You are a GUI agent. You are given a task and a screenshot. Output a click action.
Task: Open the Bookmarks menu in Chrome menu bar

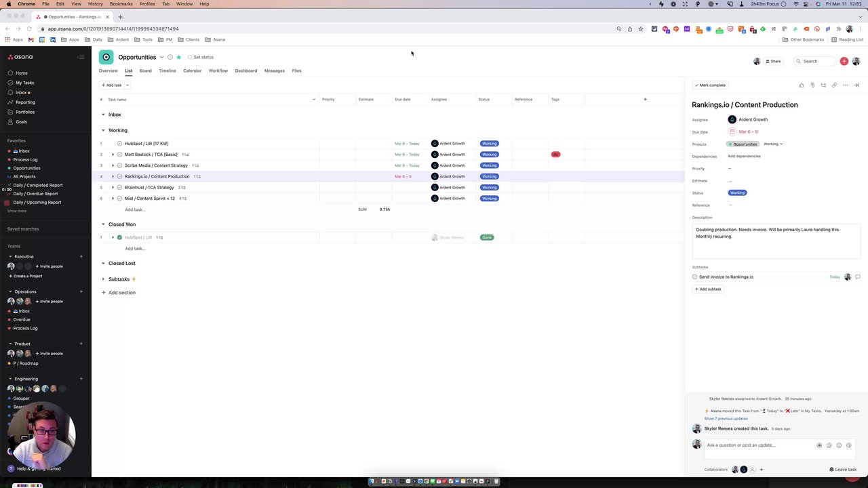121,4
